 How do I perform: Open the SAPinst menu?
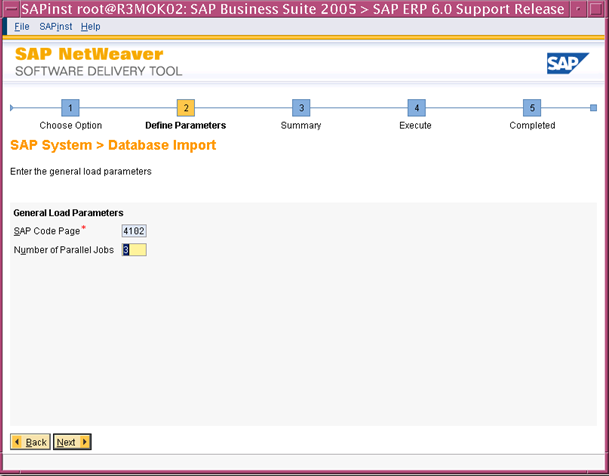click(56, 27)
